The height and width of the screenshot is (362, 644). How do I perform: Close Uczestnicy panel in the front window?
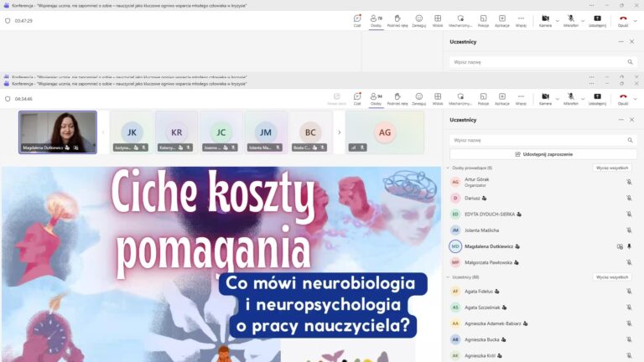[x=631, y=120]
